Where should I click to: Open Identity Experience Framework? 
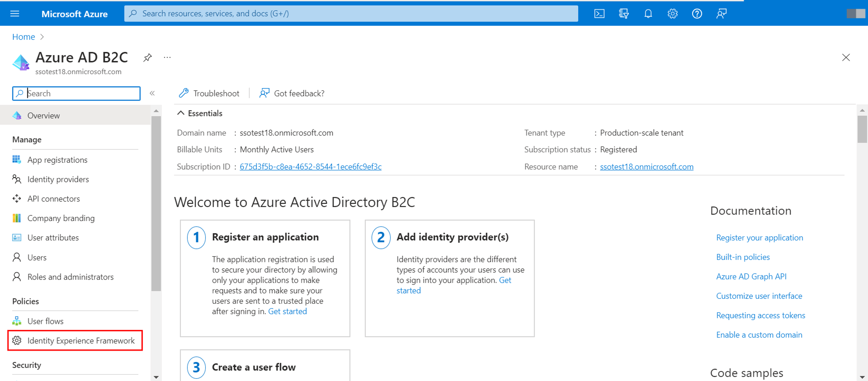(75, 341)
